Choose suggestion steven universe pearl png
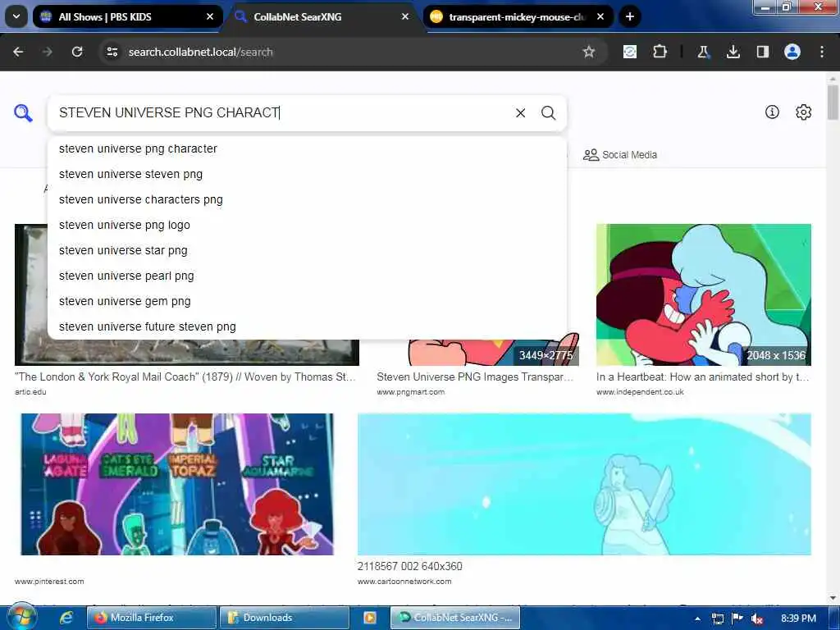 pyautogui.click(x=307, y=276)
